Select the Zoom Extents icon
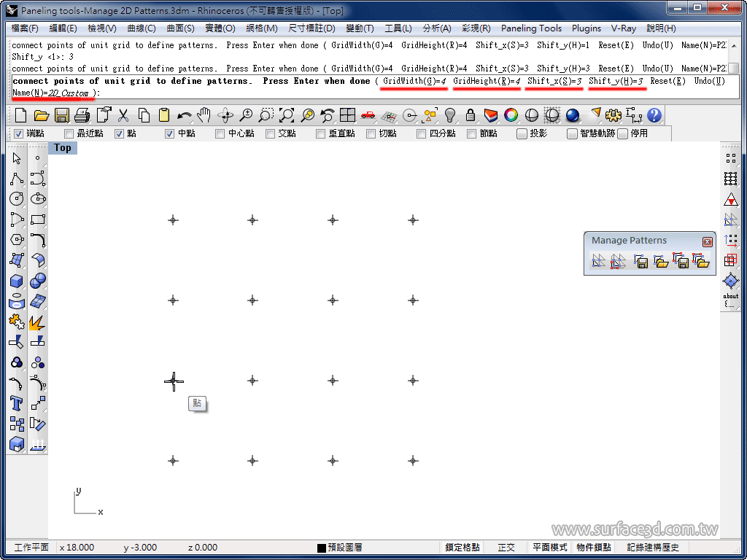Screen dimensions: 747x560 tap(286, 115)
